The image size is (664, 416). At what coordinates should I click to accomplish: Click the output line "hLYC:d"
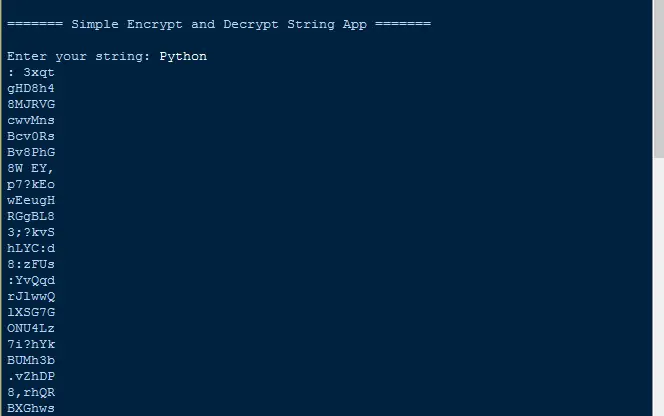point(31,248)
